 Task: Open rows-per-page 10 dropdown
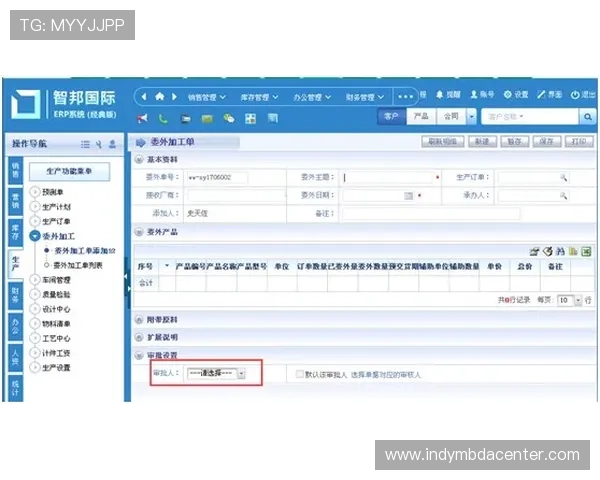(x=569, y=300)
